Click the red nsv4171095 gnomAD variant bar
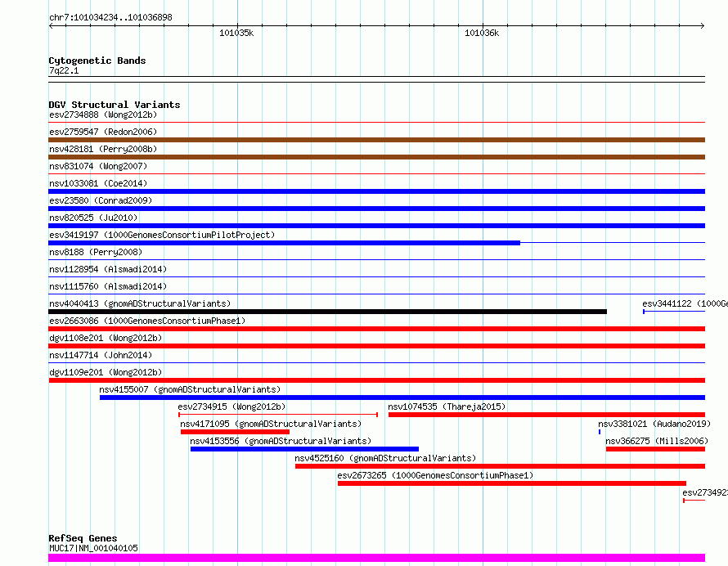 (x=235, y=432)
